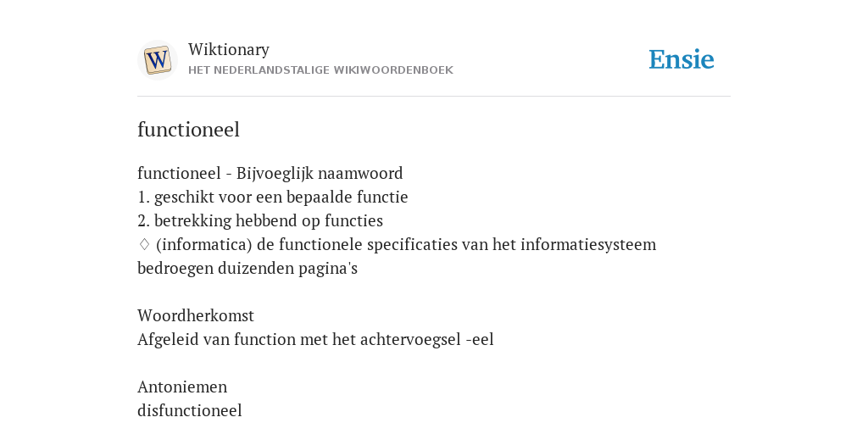The height and width of the screenshot is (434, 868).
Task: Click the word achtervoegsel in the etymology line
Action: coord(410,339)
